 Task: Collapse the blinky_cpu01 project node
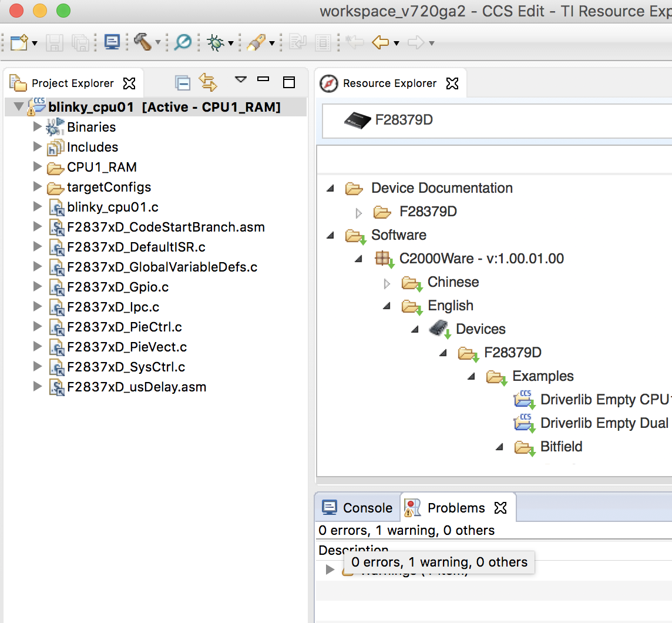point(18,106)
